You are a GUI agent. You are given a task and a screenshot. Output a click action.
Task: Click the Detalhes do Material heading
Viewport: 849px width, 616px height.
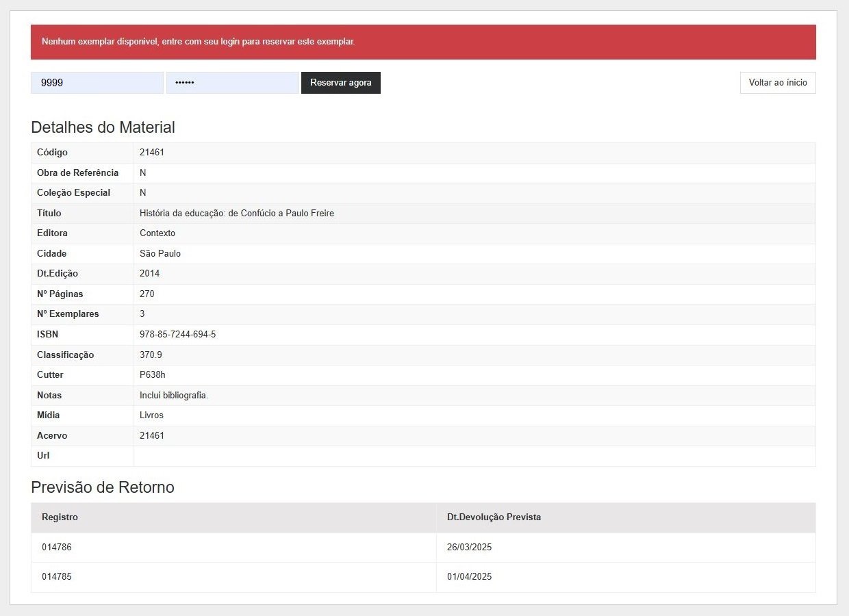(103, 127)
